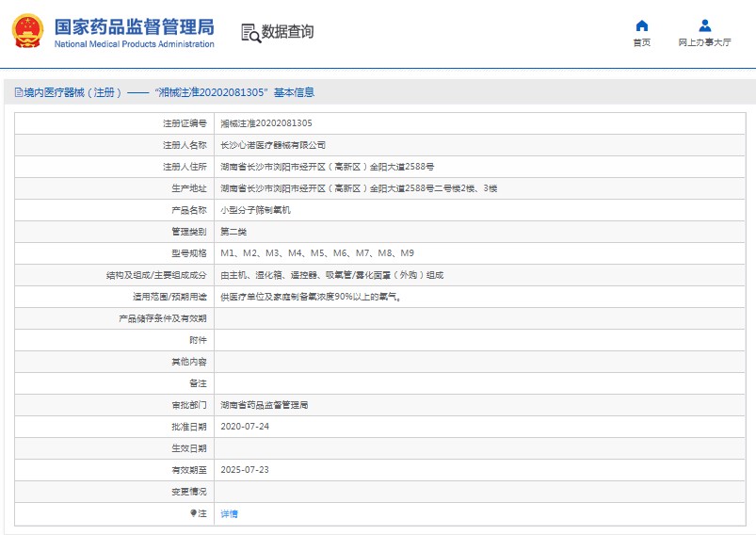Image resolution: width=756 pixels, height=535 pixels.
Task: Click the national emblem logo
Action: pos(27,31)
